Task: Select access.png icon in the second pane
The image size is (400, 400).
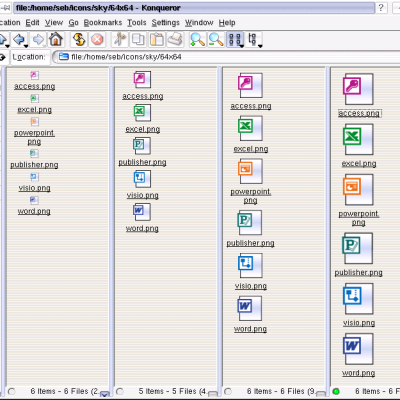Action: pos(142,80)
